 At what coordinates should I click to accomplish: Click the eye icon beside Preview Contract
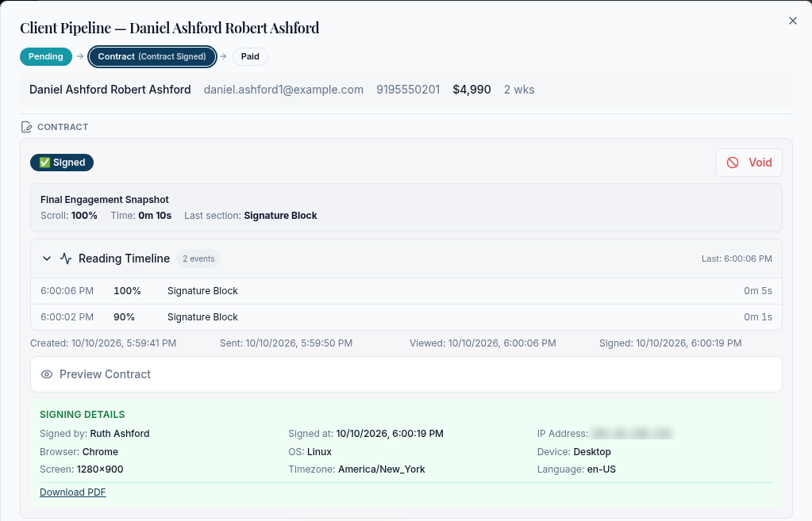tap(47, 374)
